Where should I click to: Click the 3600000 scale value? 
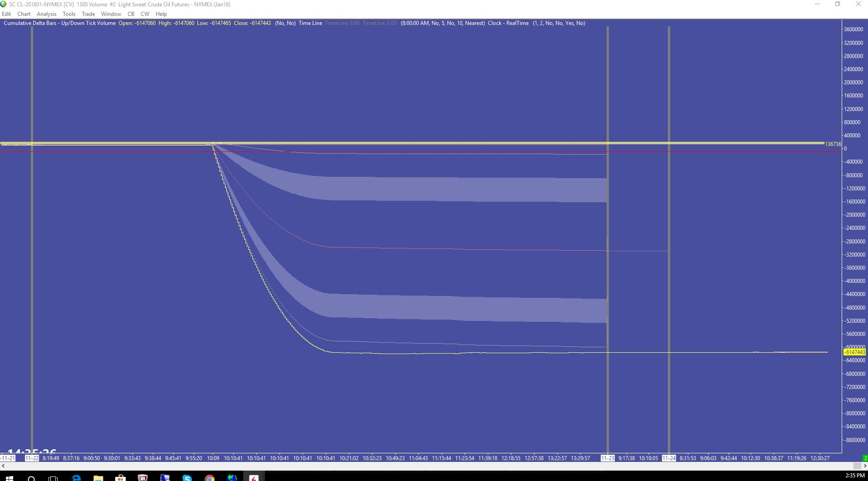click(853, 29)
